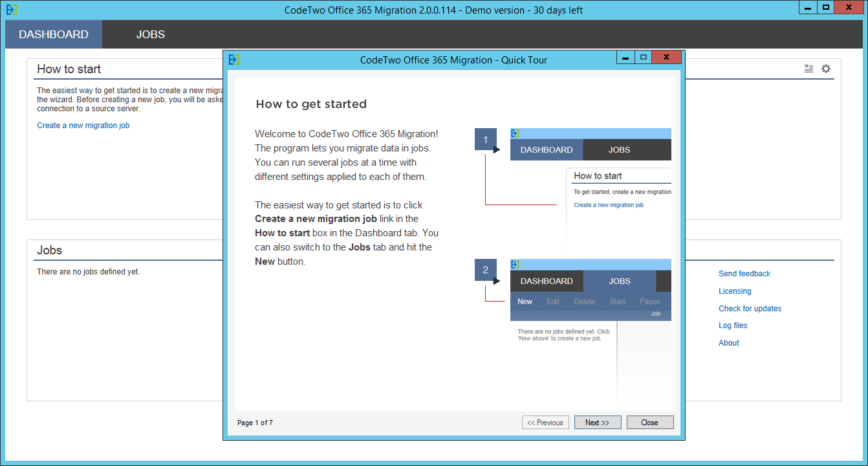Viewport: 868px width, 466px height.
Task: Click the Next >> button
Action: pos(598,423)
